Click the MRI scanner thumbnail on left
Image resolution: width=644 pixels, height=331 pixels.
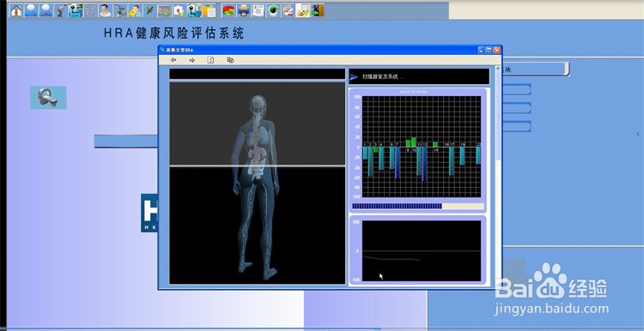tap(48, 98)
